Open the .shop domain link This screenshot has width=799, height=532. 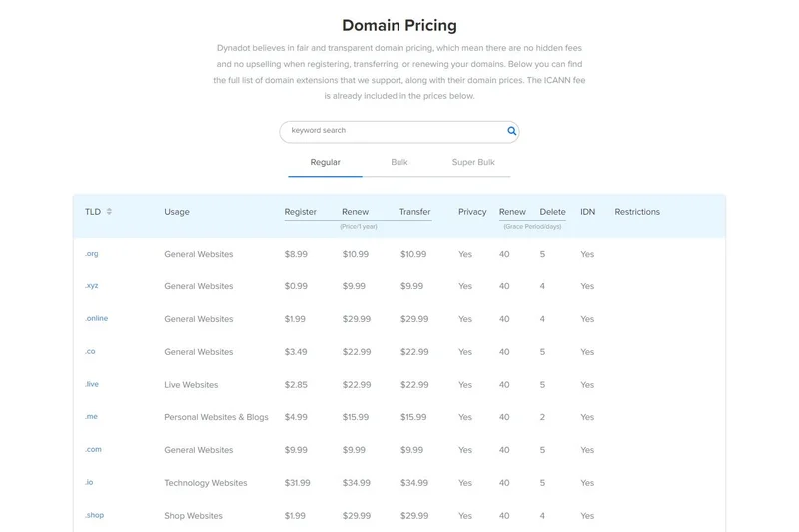pos(94,516)
